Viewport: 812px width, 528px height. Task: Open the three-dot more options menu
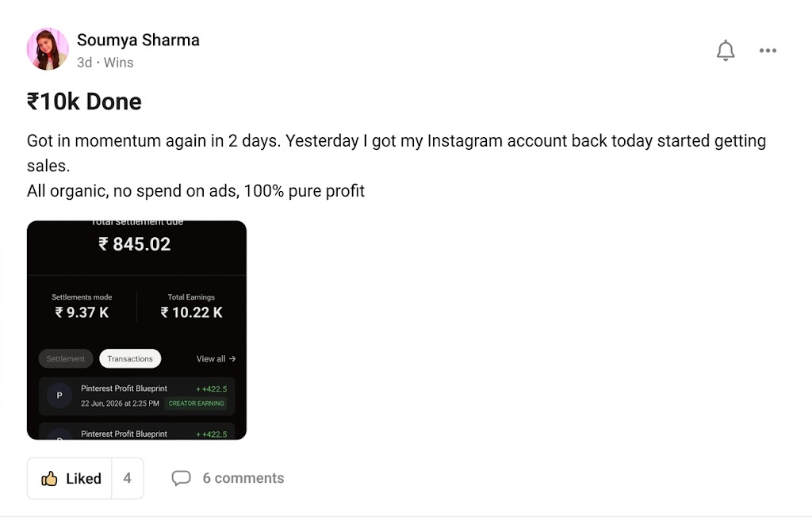click(768, 50)
